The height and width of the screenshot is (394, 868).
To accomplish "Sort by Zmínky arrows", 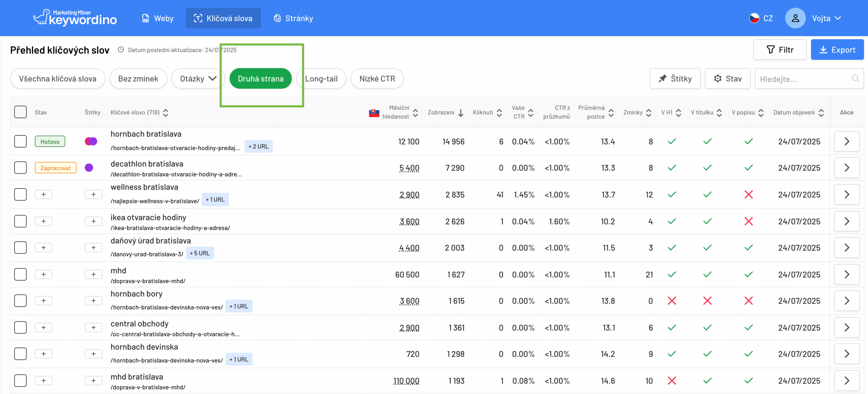I will point(649,113).
